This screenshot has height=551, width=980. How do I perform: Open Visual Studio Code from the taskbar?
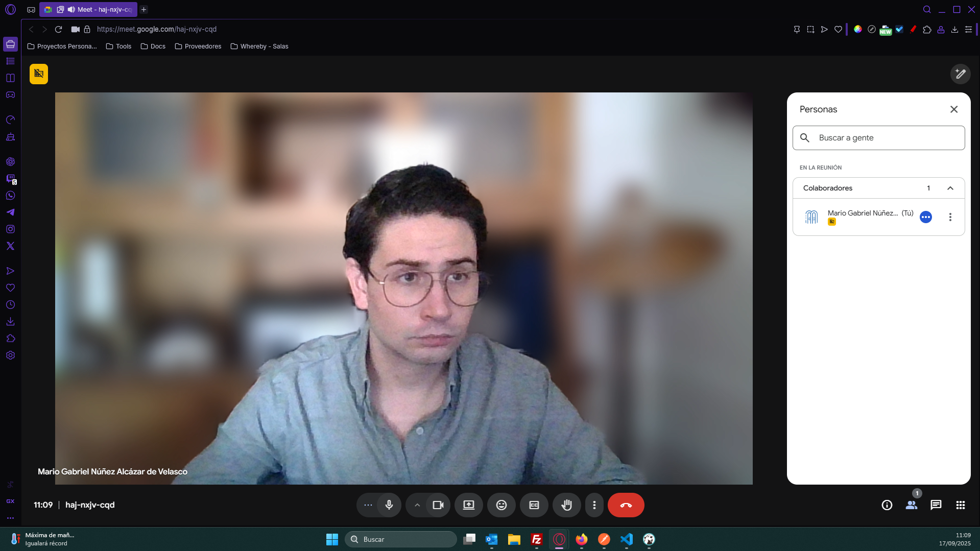coord(626,539)
